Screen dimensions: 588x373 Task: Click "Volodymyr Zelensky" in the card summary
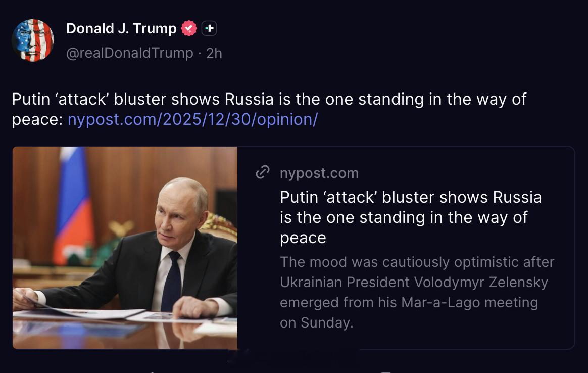(481, 282)
